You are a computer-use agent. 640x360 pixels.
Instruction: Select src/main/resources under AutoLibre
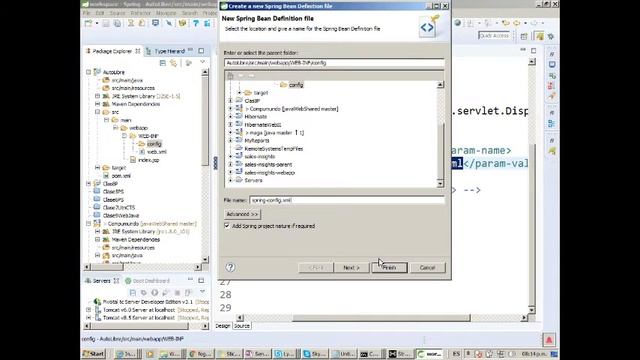point(133,88)
